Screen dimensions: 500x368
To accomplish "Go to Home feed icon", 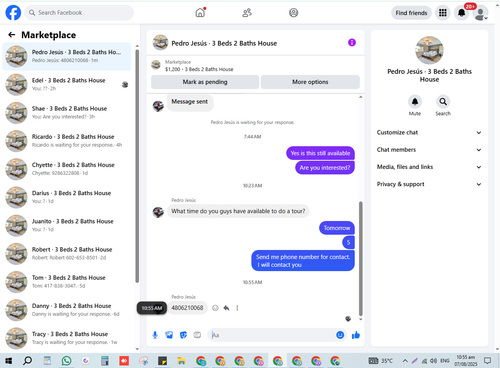I will [200, 13].
